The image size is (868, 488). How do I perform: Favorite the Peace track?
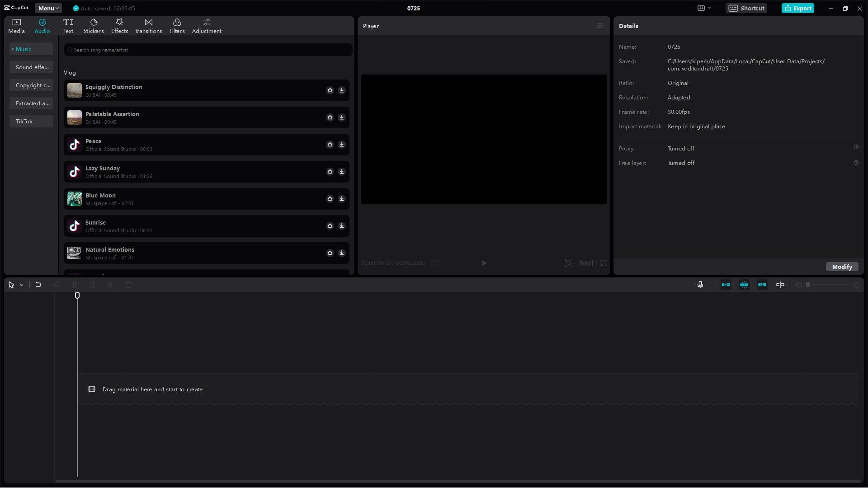pos(330,145)
